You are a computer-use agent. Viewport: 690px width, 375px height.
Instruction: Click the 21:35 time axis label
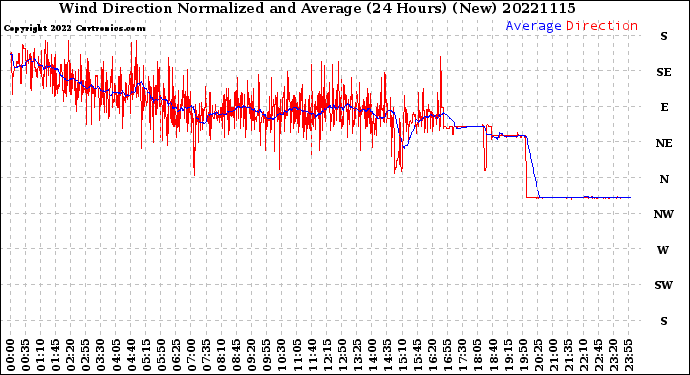tap(568, 355)
